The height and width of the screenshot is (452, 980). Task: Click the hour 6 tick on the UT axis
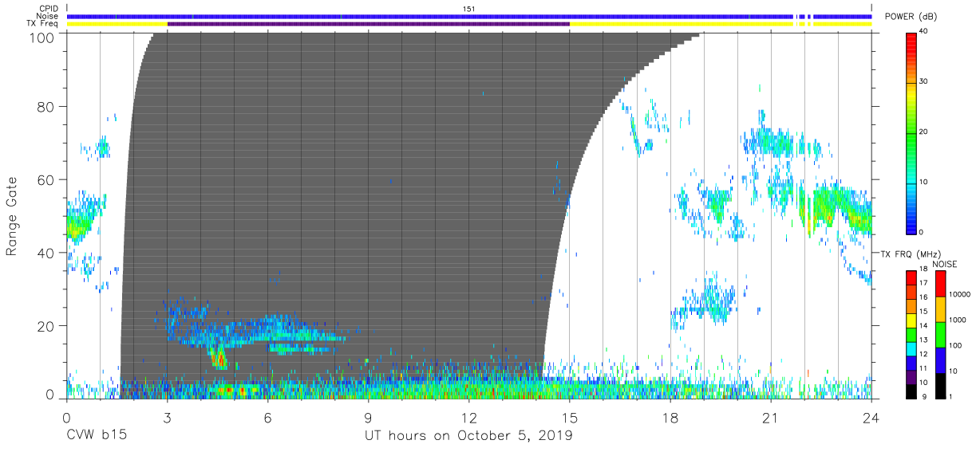267,417
